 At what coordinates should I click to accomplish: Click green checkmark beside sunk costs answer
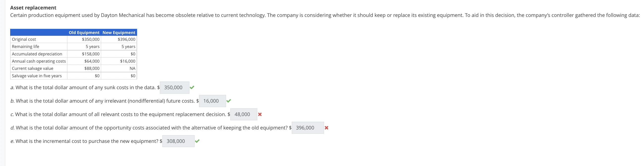tap(192, 87)
